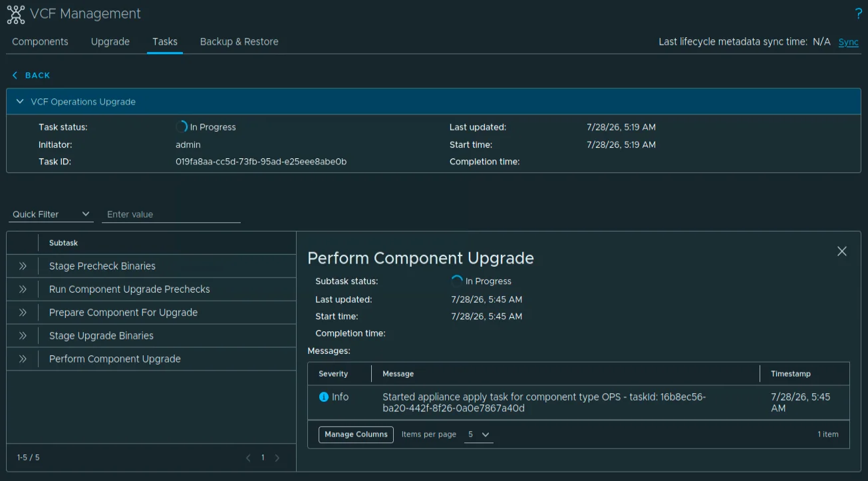Click the 1-5 / 5 pagination summary
This screenshot has height=481, width=868.
pyautogui.click(x=28, y=458)
